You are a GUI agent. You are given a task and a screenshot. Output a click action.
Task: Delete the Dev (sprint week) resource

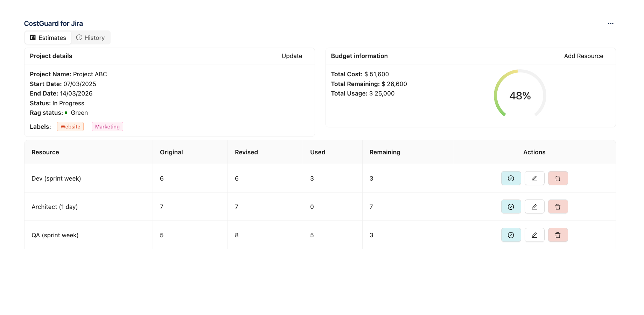click(x=558, y=178)
